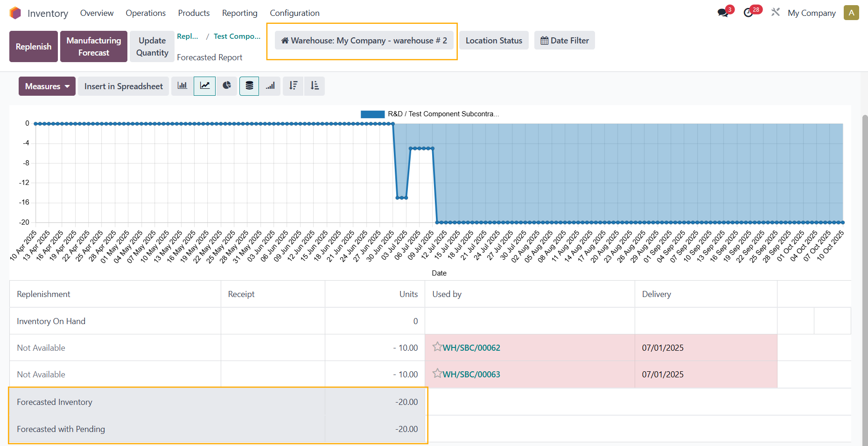Open the chat messages icon
Image resolution: width=868 pixels, height=446 pixels.
coord(723,13)
